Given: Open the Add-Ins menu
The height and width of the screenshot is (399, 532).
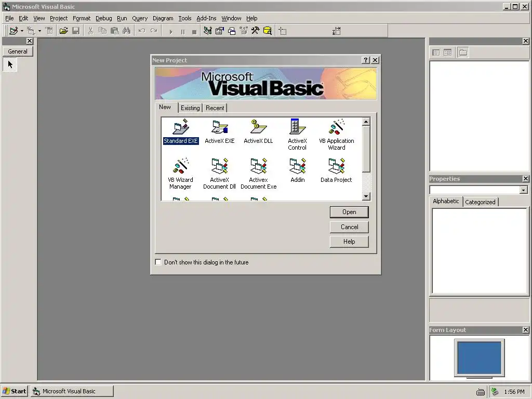Looking at the screenshot, I should coord(206,18).
